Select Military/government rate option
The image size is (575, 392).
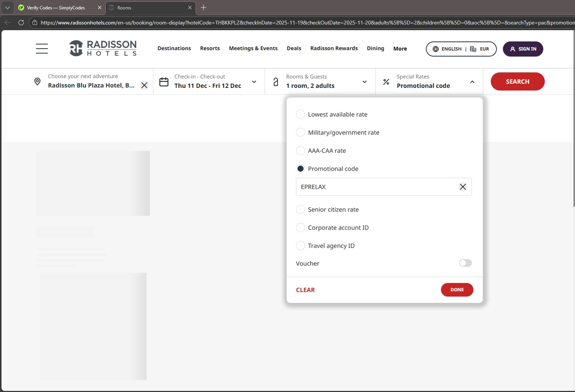pyautogui.click(x=301, y=132)
